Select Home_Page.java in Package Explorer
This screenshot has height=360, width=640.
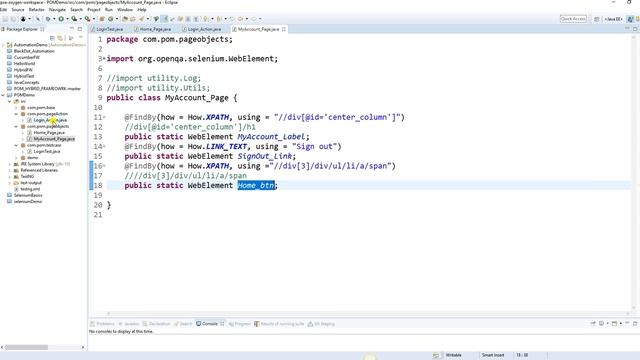click(49, 133)
